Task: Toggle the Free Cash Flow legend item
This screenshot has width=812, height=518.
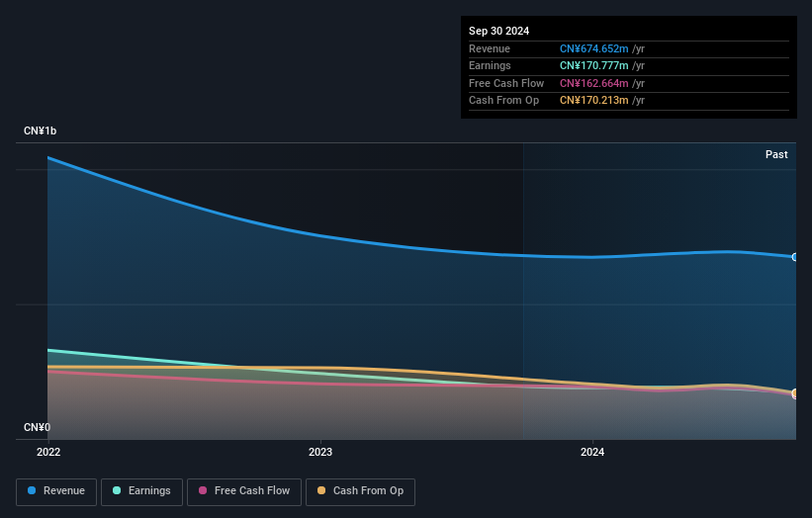Action: click(244, 491)
